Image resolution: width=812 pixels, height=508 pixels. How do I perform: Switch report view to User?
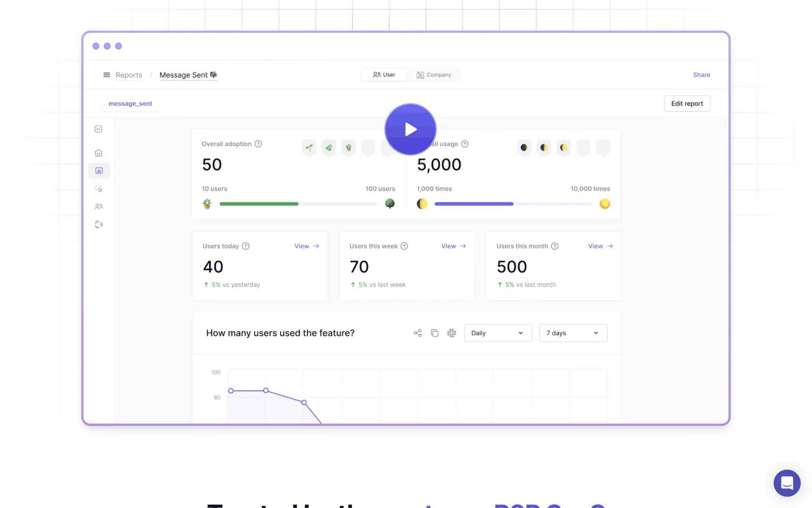tap(384, 75)
